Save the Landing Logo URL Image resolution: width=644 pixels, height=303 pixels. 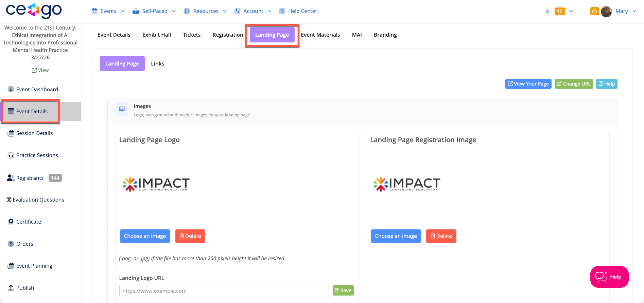[343, 290]
